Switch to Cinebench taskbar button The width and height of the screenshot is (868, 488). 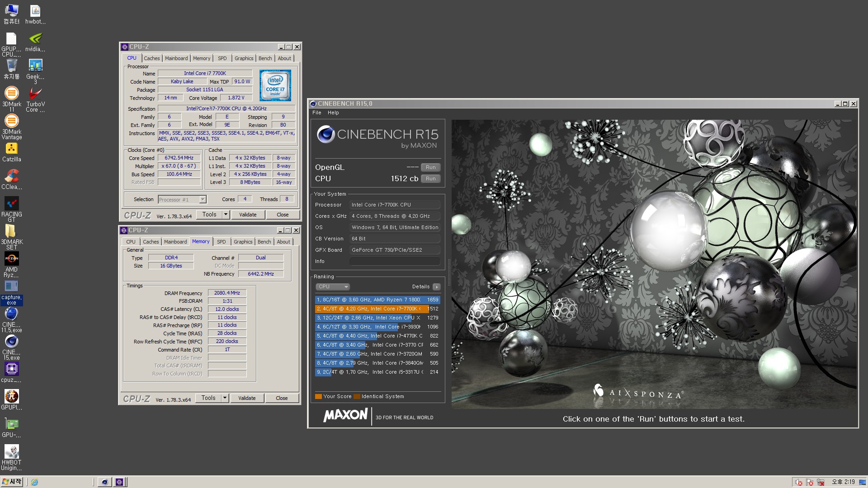(104, 482)
